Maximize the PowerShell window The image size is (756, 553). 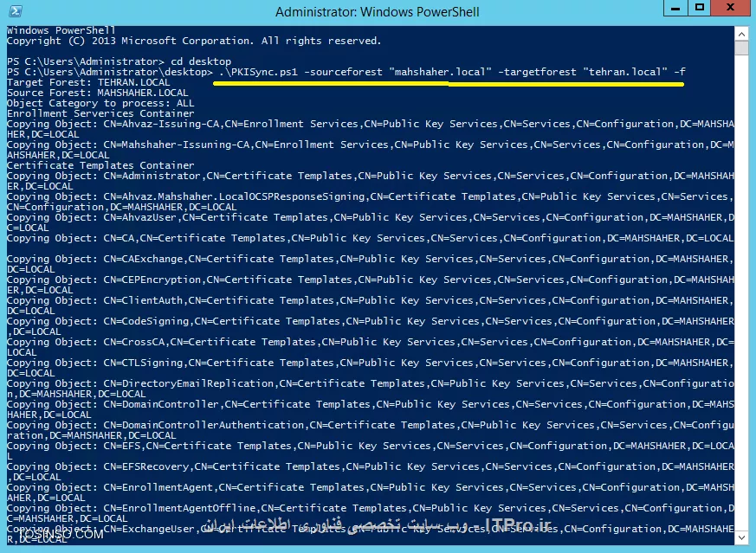700,8
